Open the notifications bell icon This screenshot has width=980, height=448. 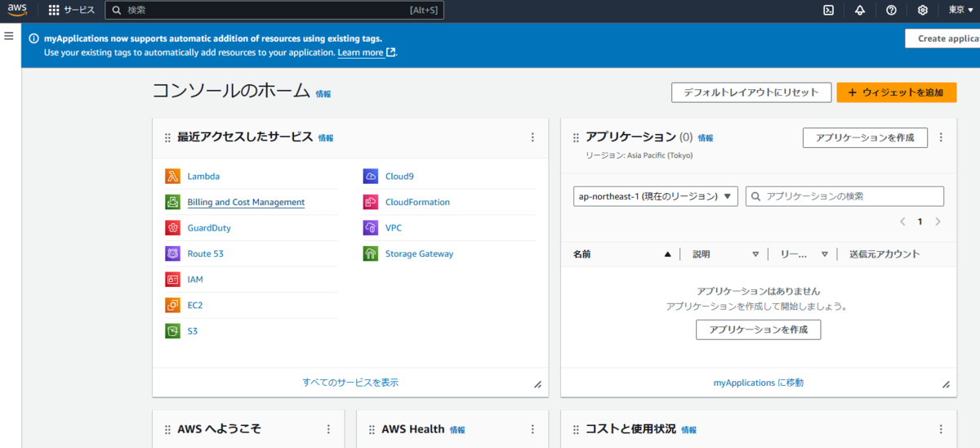click(x=860, y=10)
